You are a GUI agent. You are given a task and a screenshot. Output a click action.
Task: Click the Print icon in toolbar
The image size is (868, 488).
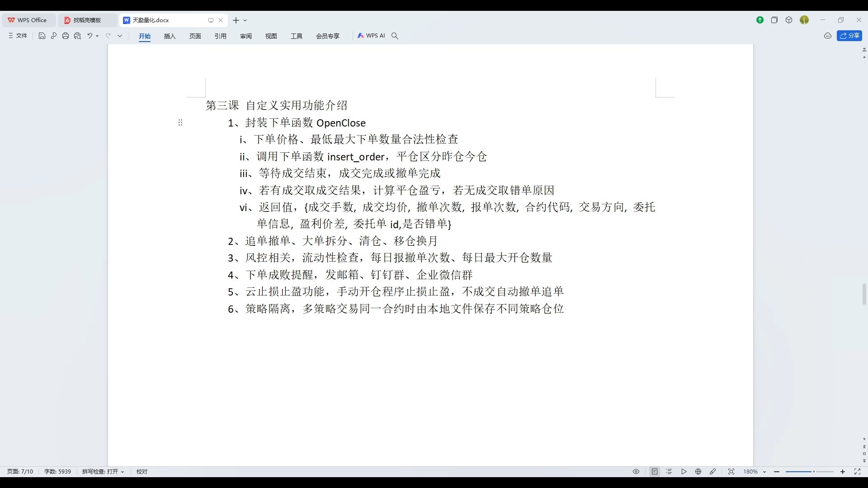point(66,36)
